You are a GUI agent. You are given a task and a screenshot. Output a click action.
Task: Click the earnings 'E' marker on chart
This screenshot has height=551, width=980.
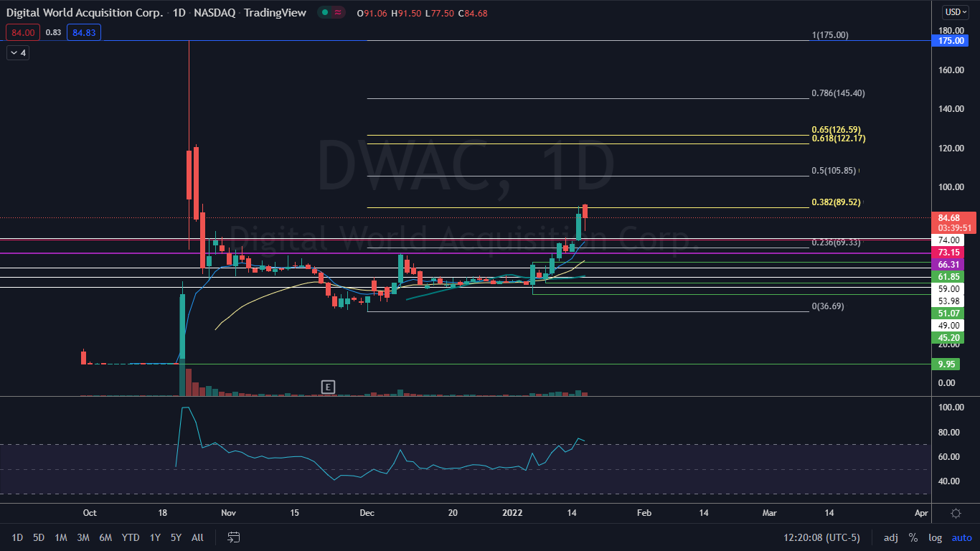coord(328,387)
